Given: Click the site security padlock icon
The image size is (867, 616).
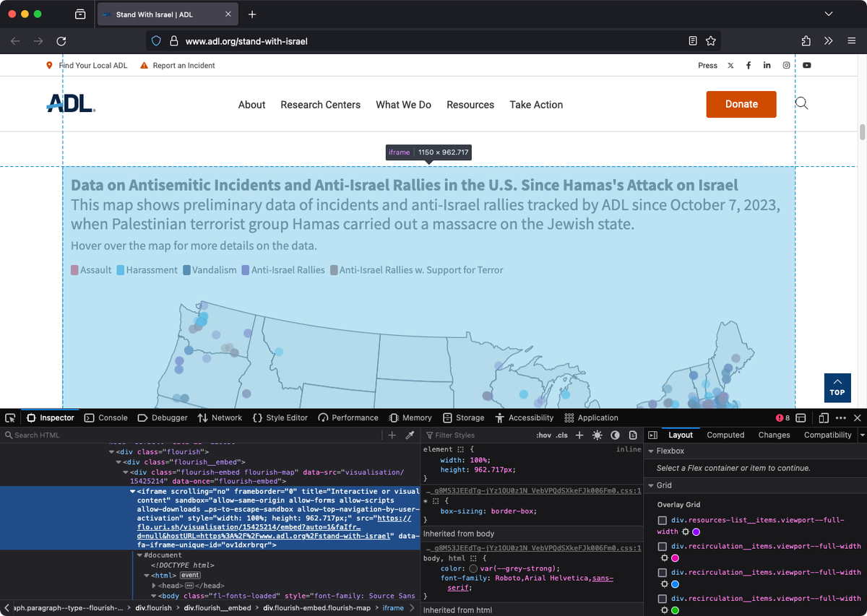Looking at the screenshot, I should pyautogui.click(x=173, y=41).
